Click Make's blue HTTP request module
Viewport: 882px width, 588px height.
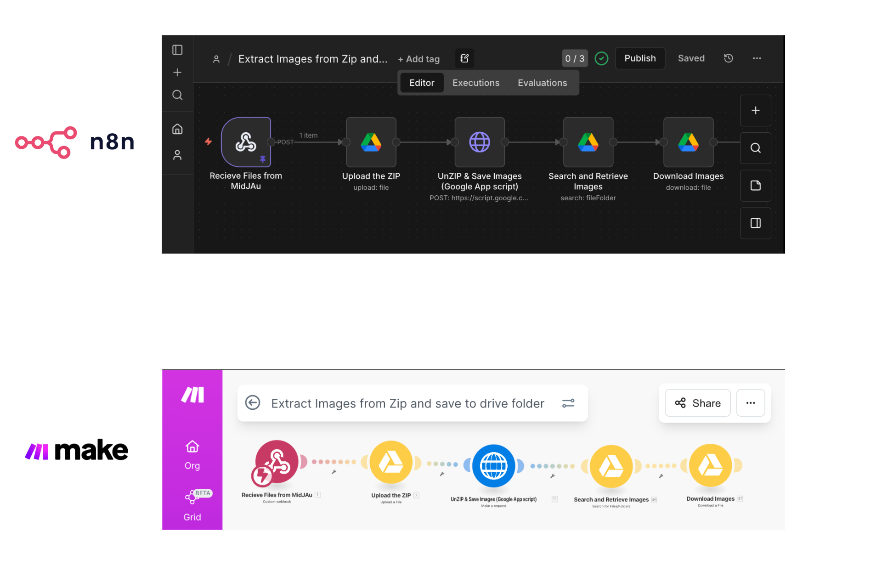pos(493,465)
